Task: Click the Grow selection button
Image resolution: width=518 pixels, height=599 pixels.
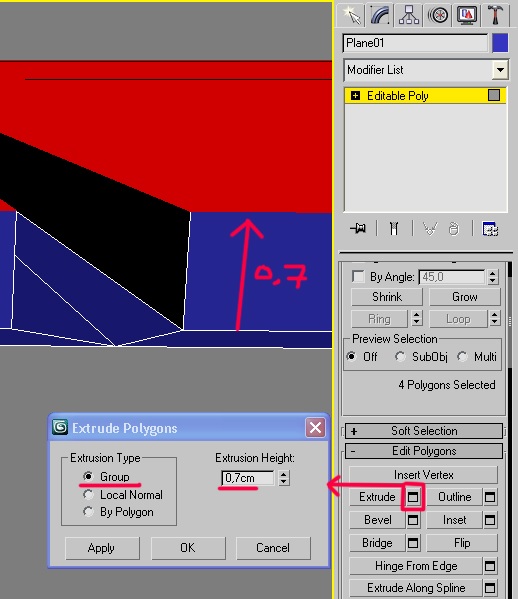Action: [x=465, y=297]
